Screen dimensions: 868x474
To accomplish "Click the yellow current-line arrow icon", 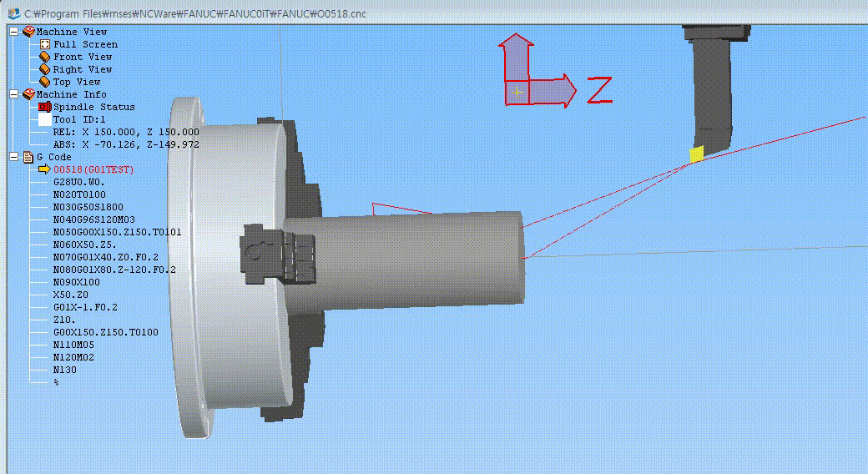I will [x=44, y=169].
